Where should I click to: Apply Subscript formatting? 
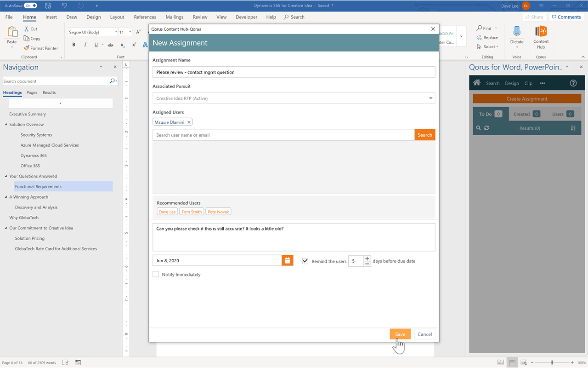coord(123,45)
